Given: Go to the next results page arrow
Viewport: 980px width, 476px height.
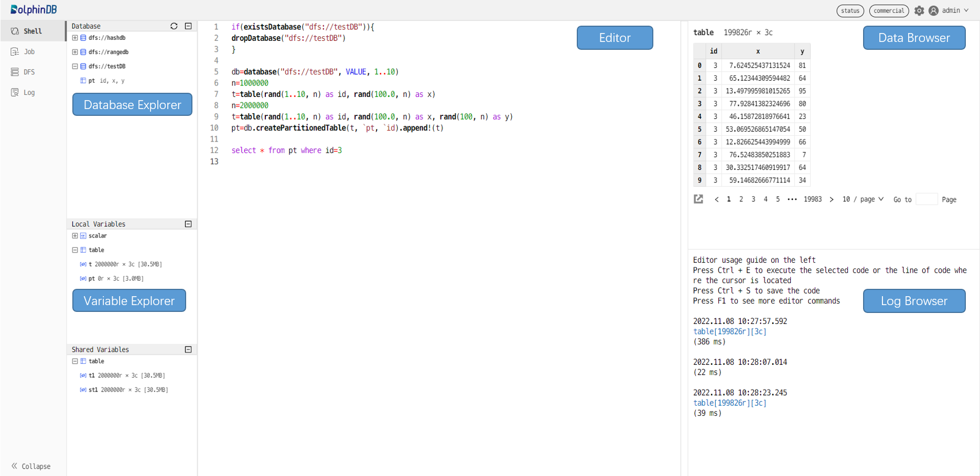Looking at the screenshot, I should [832, 199].
